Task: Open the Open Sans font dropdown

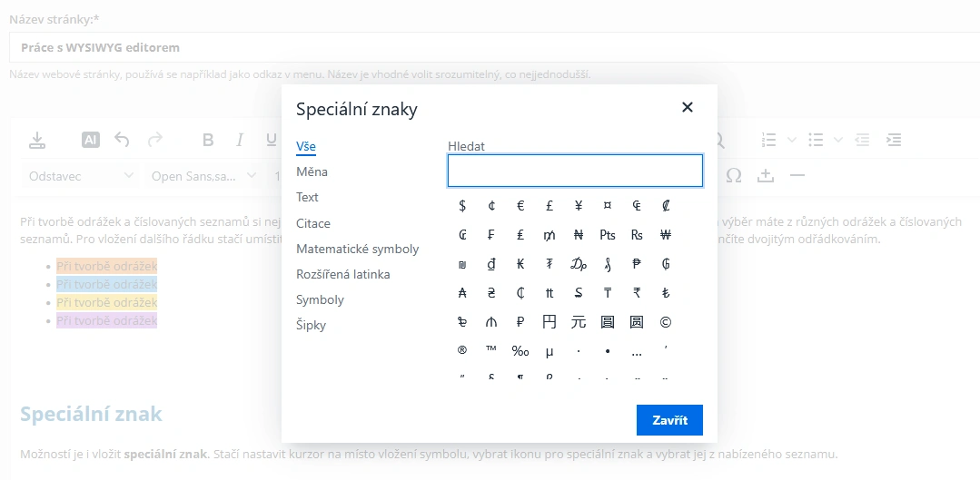Action: coord(204,176)
